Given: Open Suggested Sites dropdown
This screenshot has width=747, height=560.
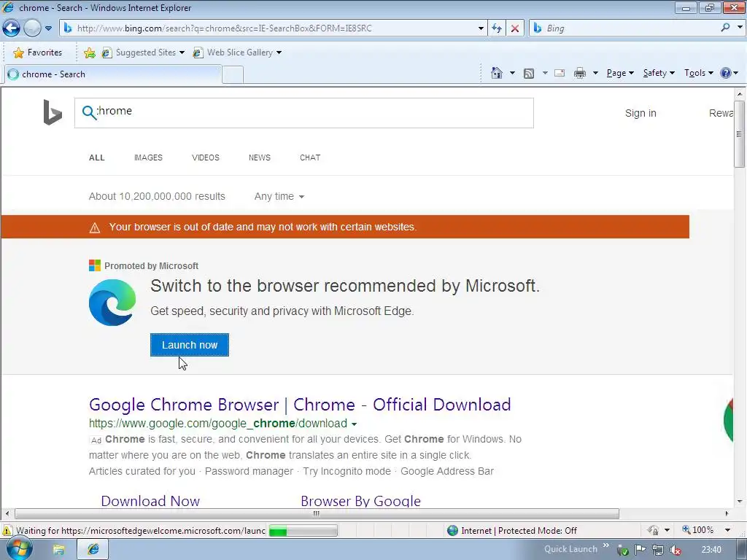Looking at the screenshot, I should (x=143, y=52).
